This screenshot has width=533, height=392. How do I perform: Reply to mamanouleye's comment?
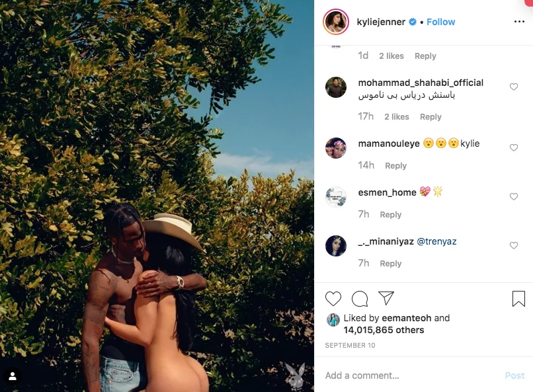tap(395, 166)
